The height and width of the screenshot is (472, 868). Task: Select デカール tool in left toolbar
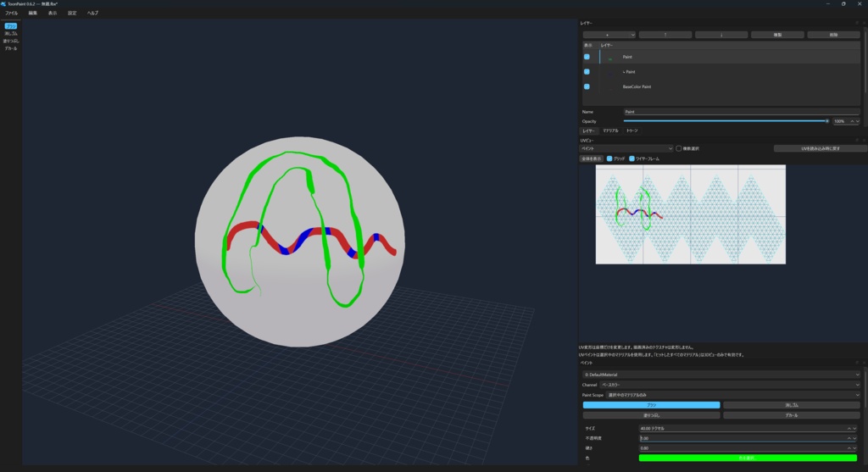(10, 48)
